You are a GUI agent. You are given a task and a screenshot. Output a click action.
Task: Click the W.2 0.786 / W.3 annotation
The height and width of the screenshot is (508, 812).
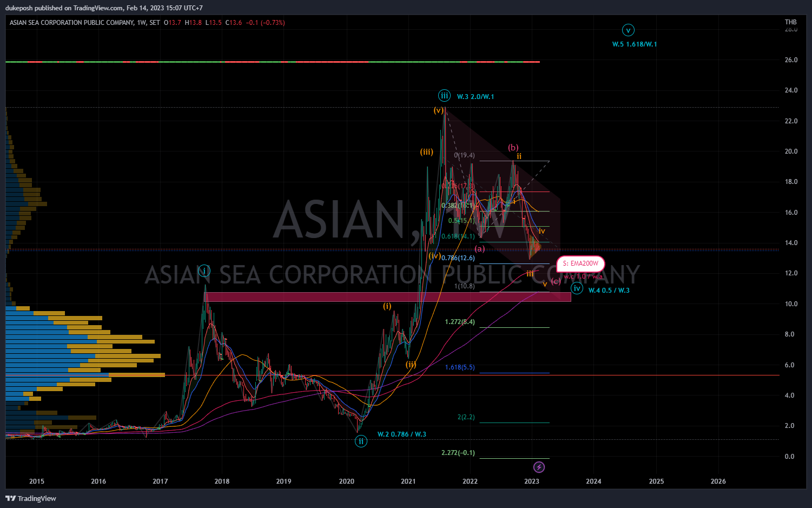click(402, 434)
